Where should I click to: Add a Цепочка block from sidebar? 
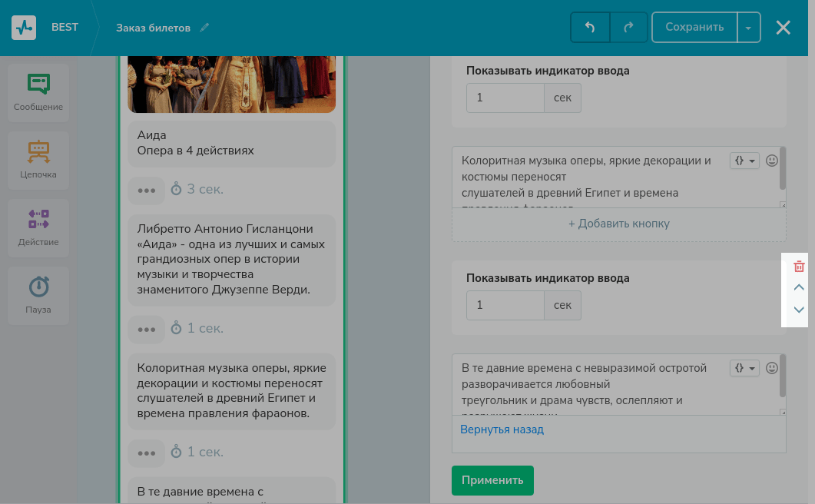[38, 160]
